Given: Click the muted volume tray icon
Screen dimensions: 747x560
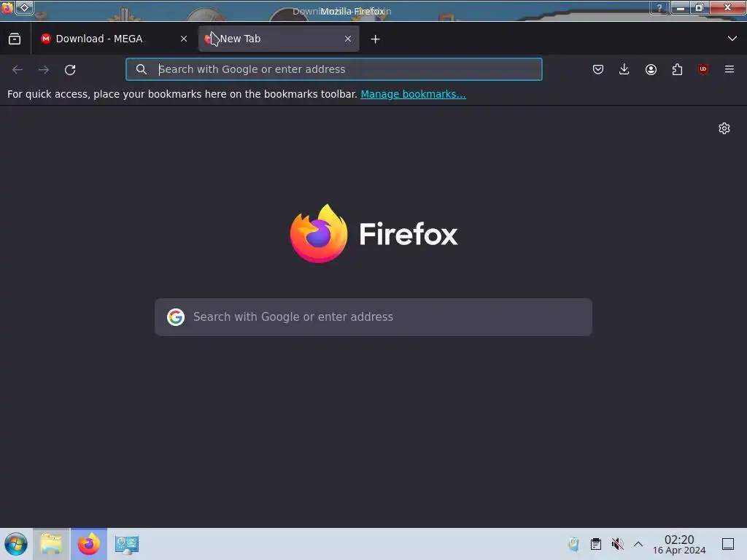Looking at the screenshot, I should (617, 544).
